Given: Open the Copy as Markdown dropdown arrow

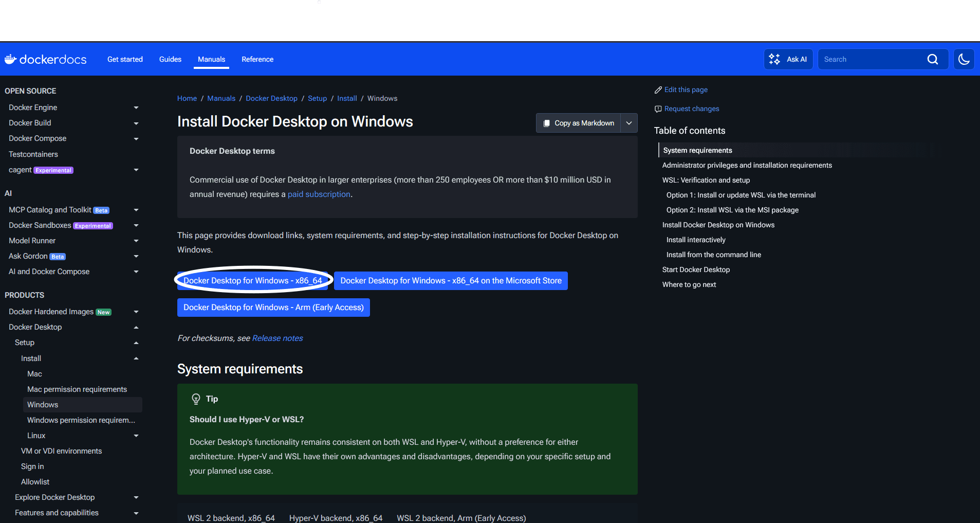Looking at the screenshot, I should [629, 123].
